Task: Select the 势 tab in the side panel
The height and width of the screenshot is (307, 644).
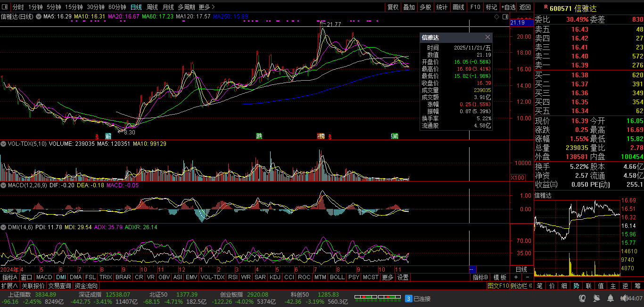Action: coord(577,285)
